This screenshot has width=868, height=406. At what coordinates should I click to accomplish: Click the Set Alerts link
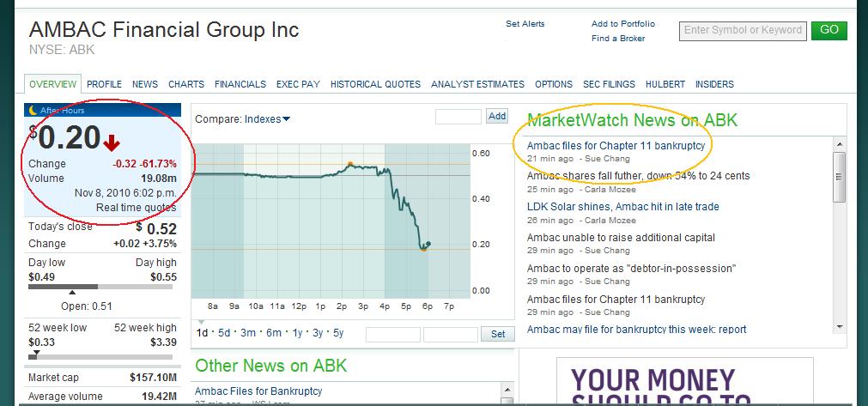coord(525,24)
